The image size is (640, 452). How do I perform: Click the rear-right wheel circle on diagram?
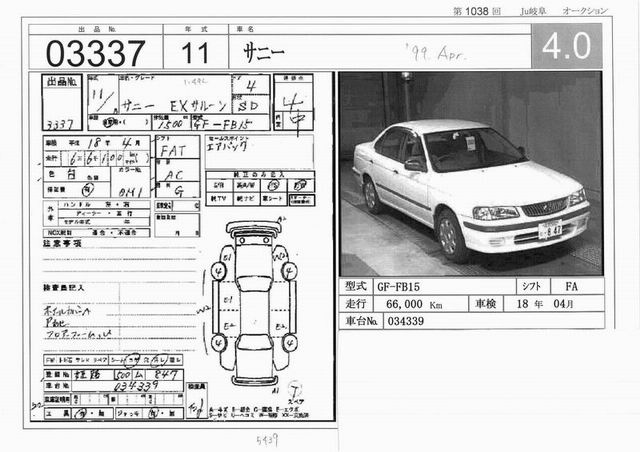[289, 343]
